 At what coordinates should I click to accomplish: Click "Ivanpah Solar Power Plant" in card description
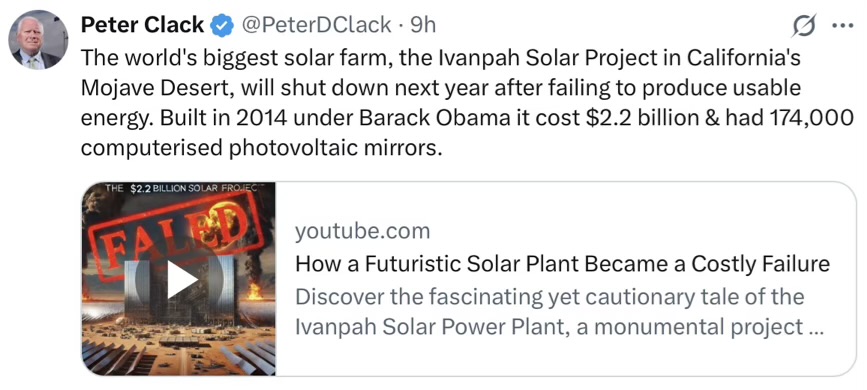[x=420, y=327]
